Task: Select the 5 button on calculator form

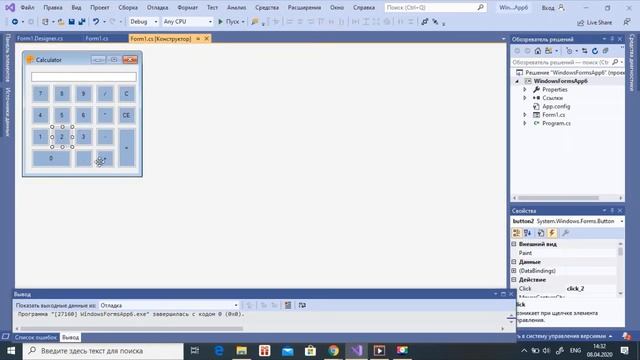Action: click(62, 115)
